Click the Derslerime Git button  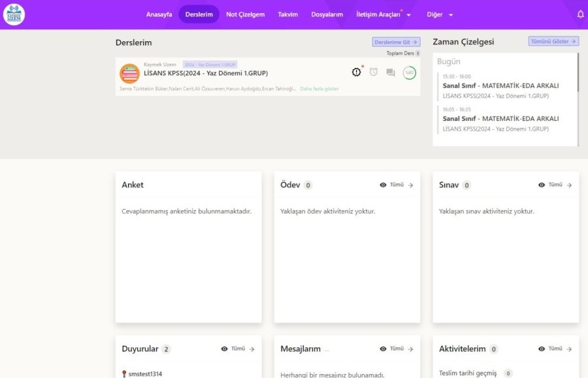coord(396,42)
